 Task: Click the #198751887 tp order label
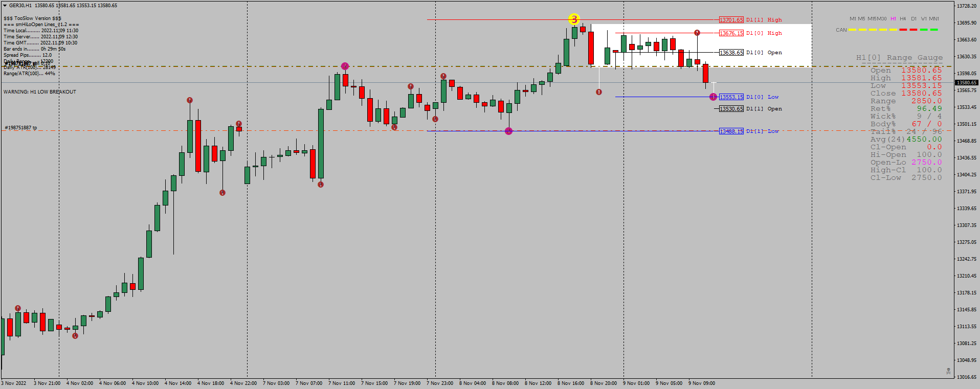21,128
